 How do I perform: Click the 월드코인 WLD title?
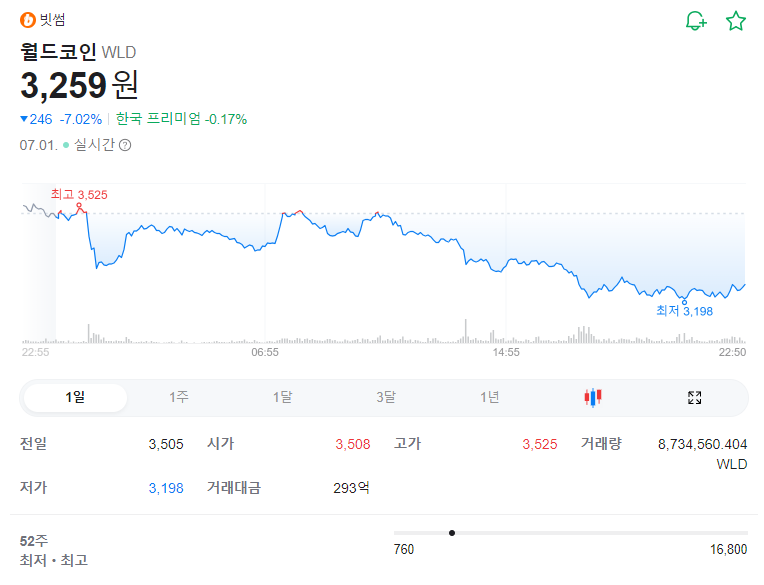[x=78, y=52]
